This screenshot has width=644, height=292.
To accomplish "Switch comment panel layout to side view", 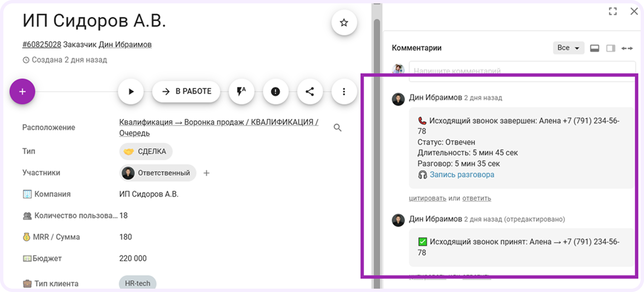I will 611,48.
